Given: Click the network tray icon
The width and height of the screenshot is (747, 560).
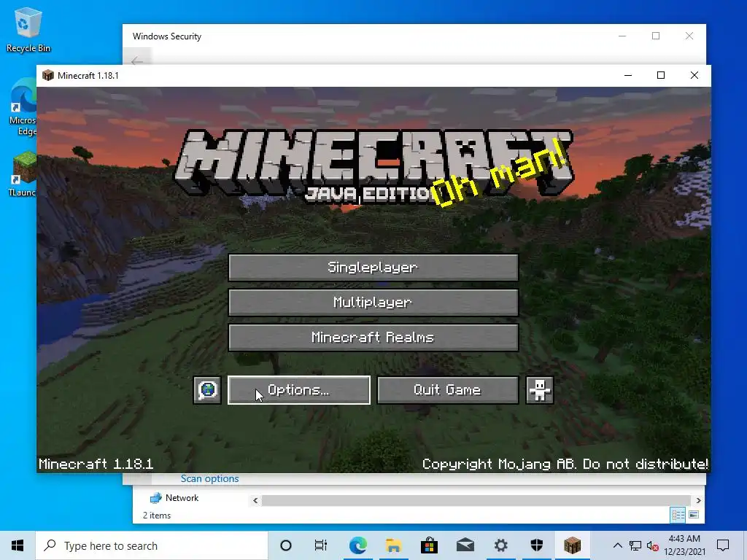Looking at the screenshot, I should [x=635, y=545].
